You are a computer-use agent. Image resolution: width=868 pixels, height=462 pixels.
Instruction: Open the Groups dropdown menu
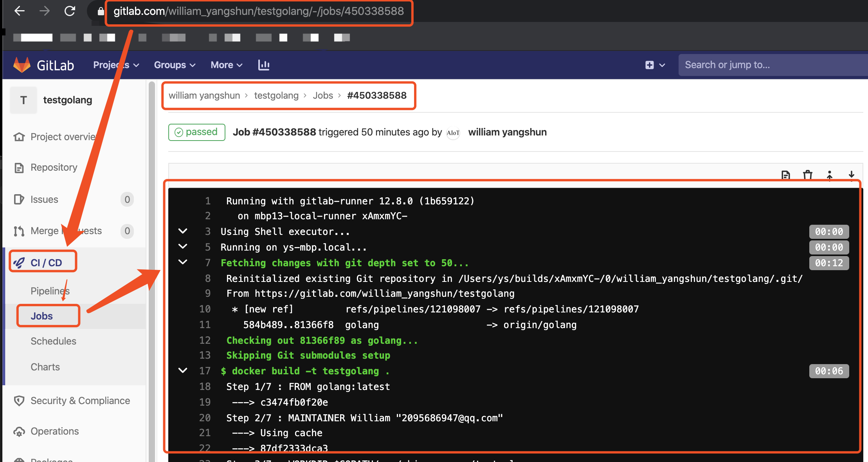point(175,65)
